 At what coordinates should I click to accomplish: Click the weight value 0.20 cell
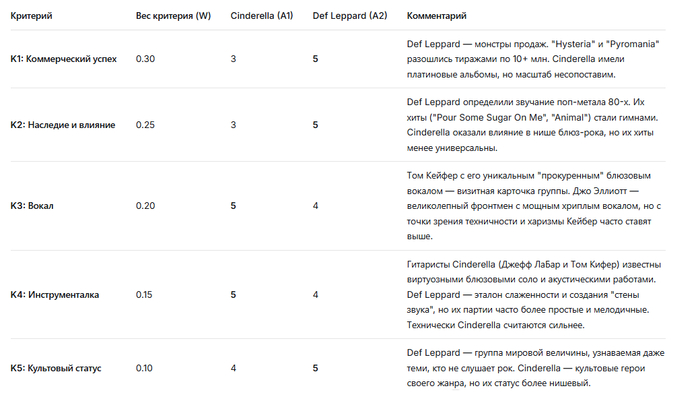[146, 206]
